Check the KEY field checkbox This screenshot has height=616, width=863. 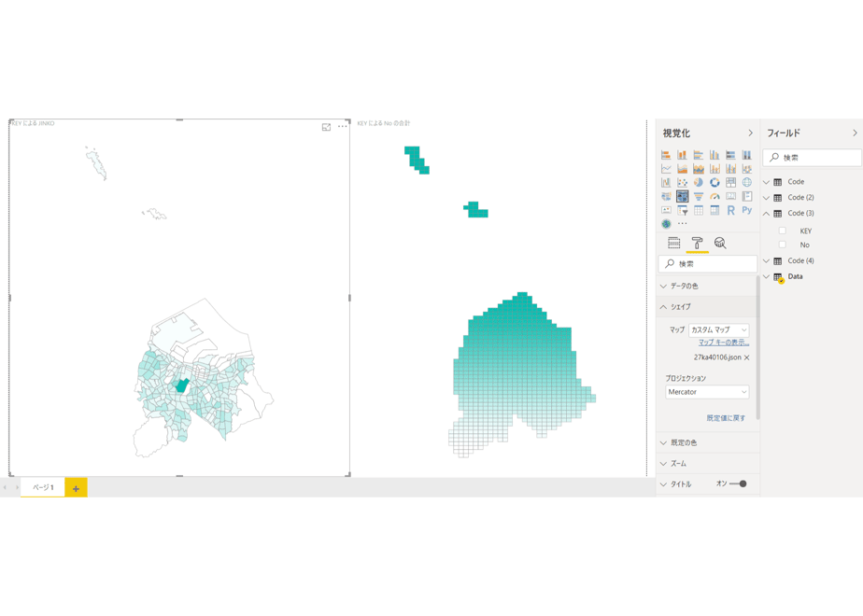(x=782, y=231)
